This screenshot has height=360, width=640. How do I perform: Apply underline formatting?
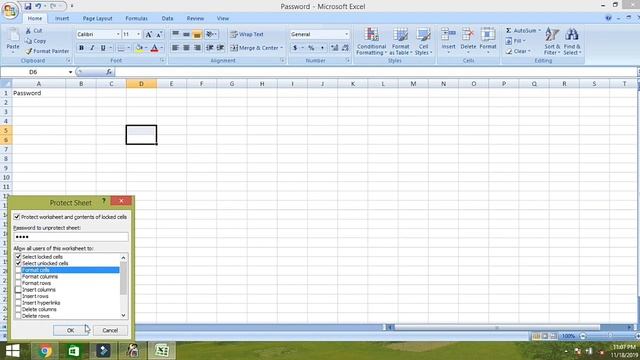[103, 48]
